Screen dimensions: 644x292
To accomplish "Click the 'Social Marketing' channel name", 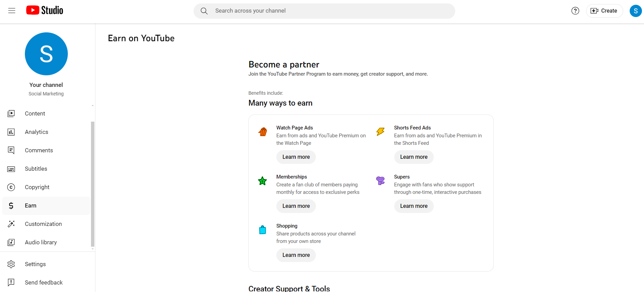I will click(46, 94).
